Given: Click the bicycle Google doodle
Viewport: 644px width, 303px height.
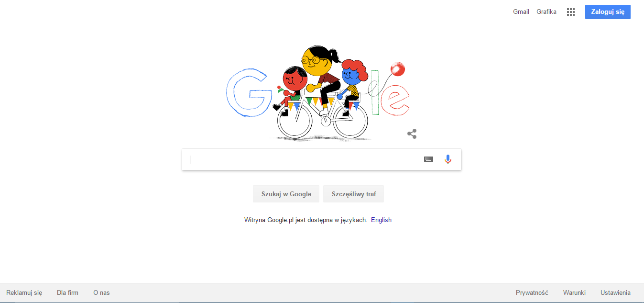Looking at the screenshot, I should coord(318,93).
